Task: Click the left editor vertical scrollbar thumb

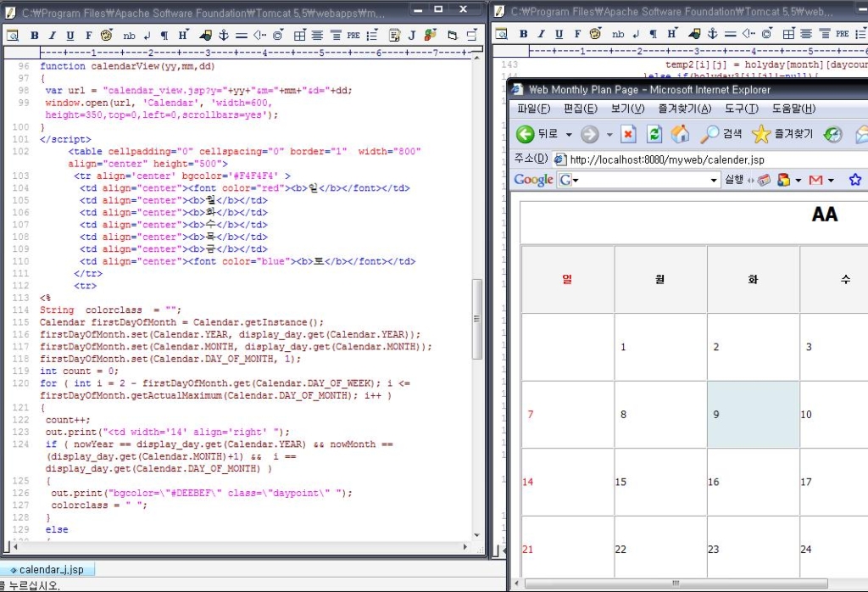Action: (x=476, y=318)
